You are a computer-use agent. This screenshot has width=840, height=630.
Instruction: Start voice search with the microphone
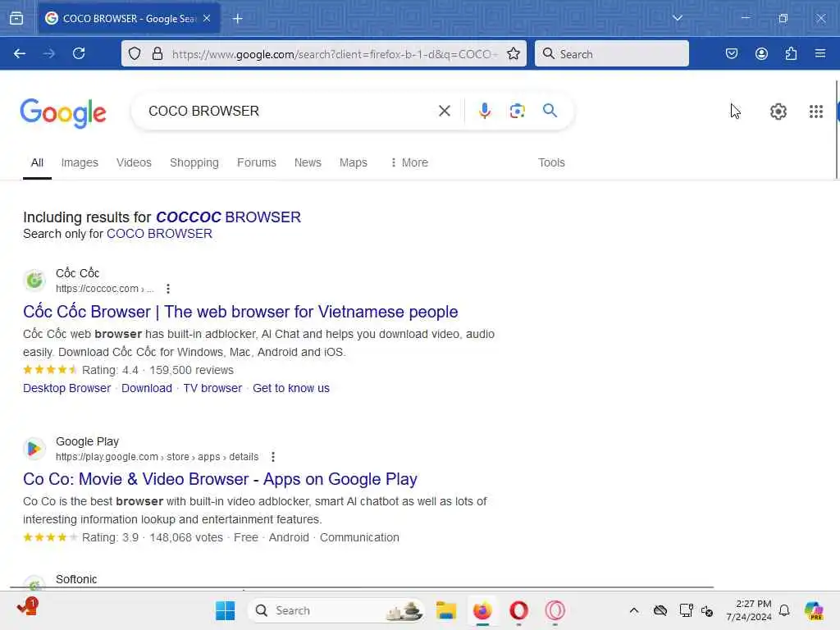[x=484, y=111]
